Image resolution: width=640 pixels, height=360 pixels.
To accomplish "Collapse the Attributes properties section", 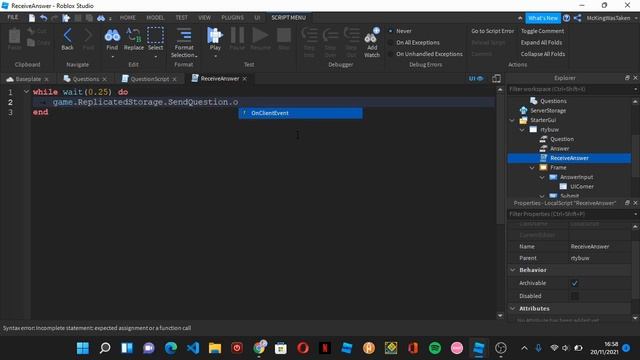I will (x=513, y=309).
